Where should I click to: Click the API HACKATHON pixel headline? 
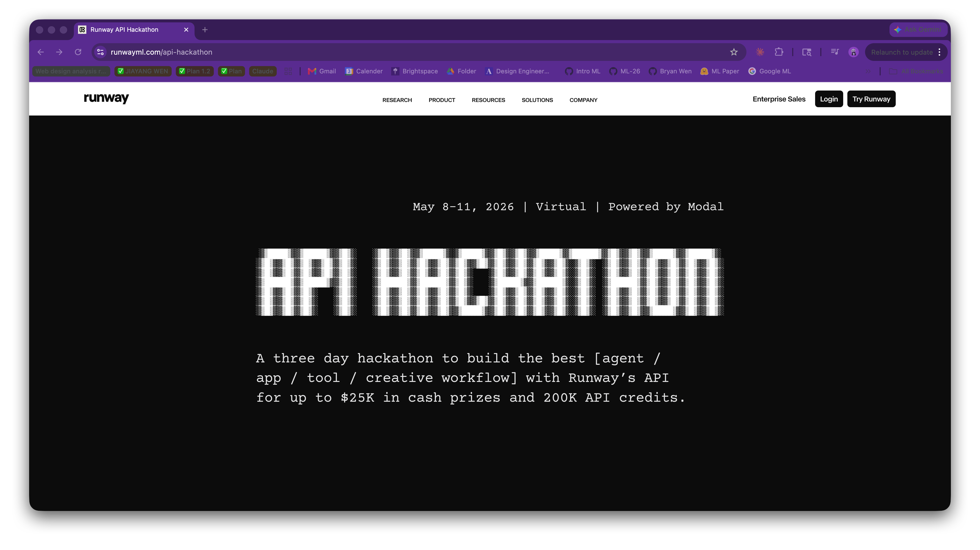pyautogui.click(x=490, y=282)
